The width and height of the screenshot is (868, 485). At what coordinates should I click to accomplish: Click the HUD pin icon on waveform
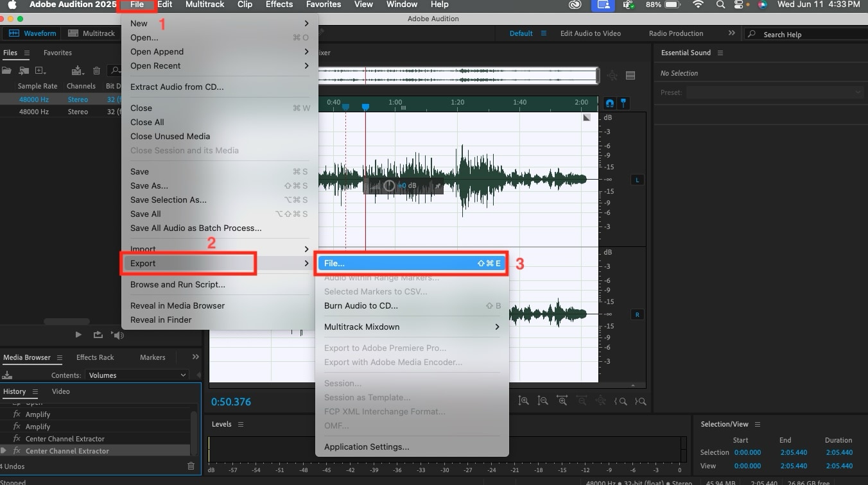(x=438, y=186)
